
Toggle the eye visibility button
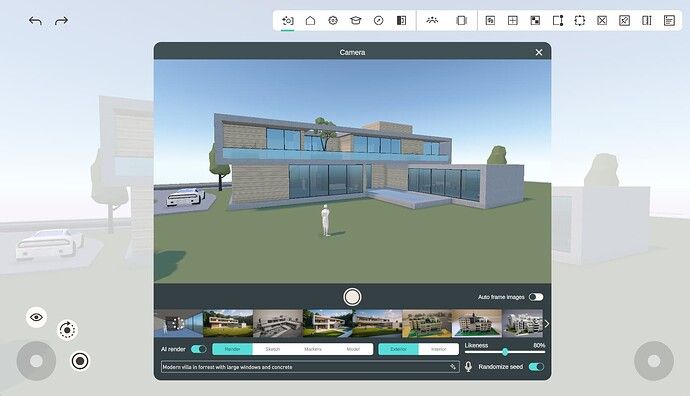pyautogui.click(x=36, y=317)
